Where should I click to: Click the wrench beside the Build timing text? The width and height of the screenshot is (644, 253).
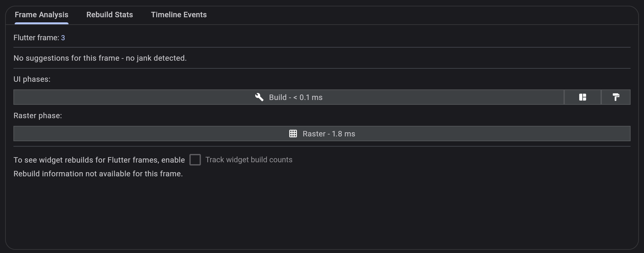[260, 97]
